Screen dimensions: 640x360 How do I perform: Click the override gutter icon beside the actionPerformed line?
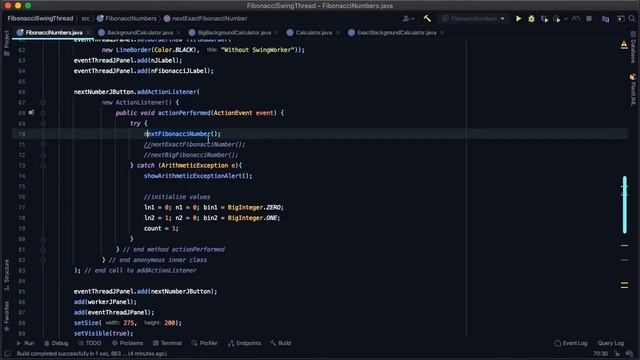click(x=31, y=112)
